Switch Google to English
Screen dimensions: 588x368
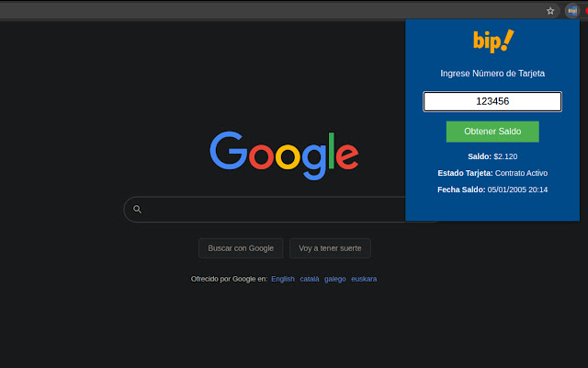283,279
